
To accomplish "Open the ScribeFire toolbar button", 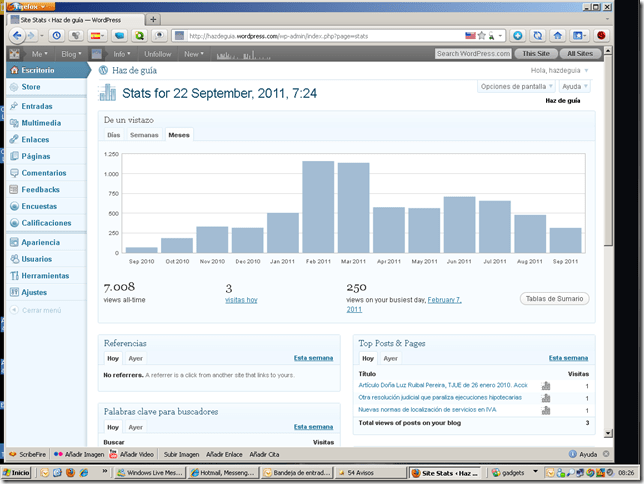I will click(x=27, y=453).
